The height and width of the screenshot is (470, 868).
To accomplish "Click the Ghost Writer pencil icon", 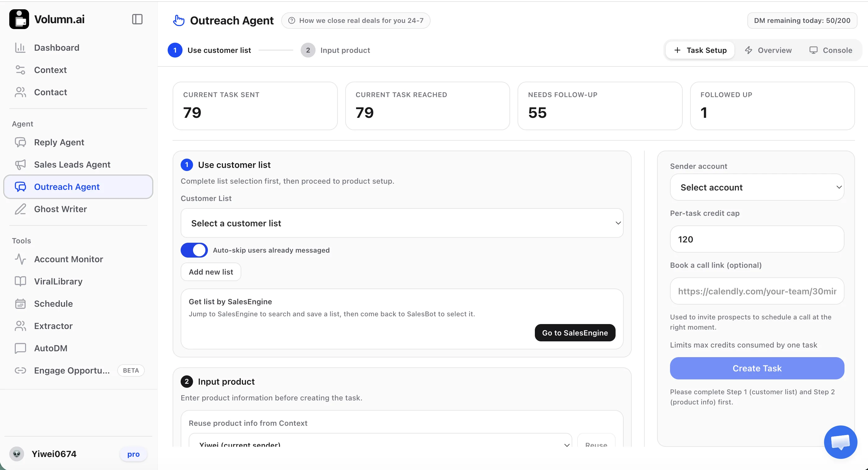I will pyautogui.click(x=20, y=209).
